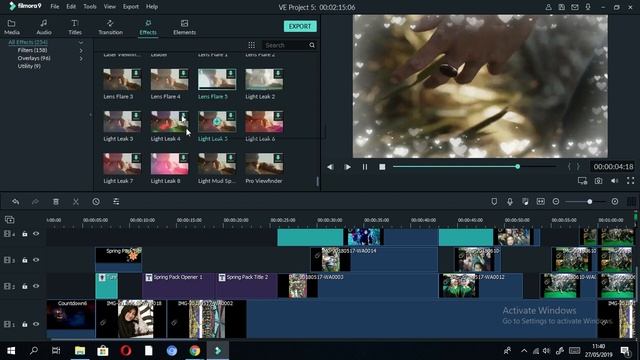Screen dimensions: 640x360
Task: Hide track 4 with eye icon
Action: [x=36, y=234]
